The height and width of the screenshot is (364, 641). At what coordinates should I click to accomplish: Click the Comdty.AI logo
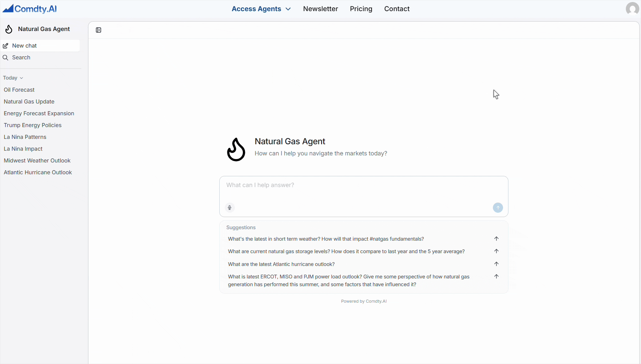pyautogui.click(x=30, y=9)
